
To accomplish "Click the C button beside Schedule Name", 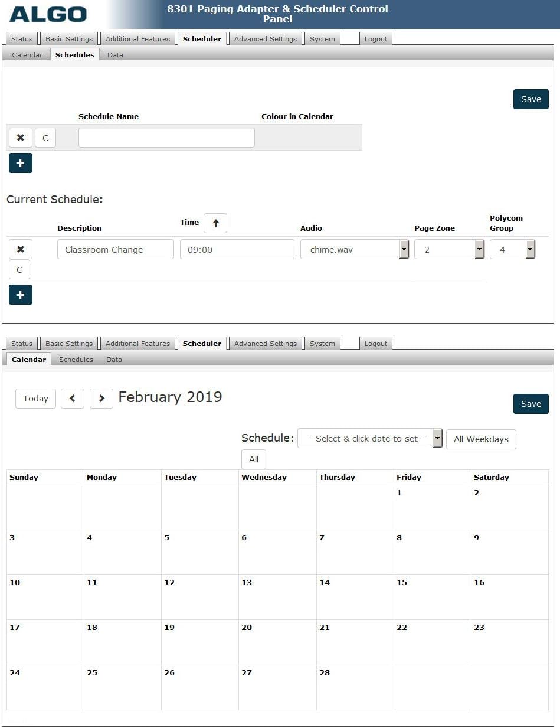I will 45,138.
